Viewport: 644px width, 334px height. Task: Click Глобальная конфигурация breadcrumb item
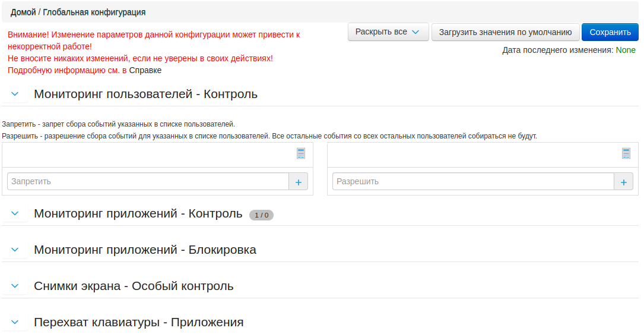coord(94,12)
